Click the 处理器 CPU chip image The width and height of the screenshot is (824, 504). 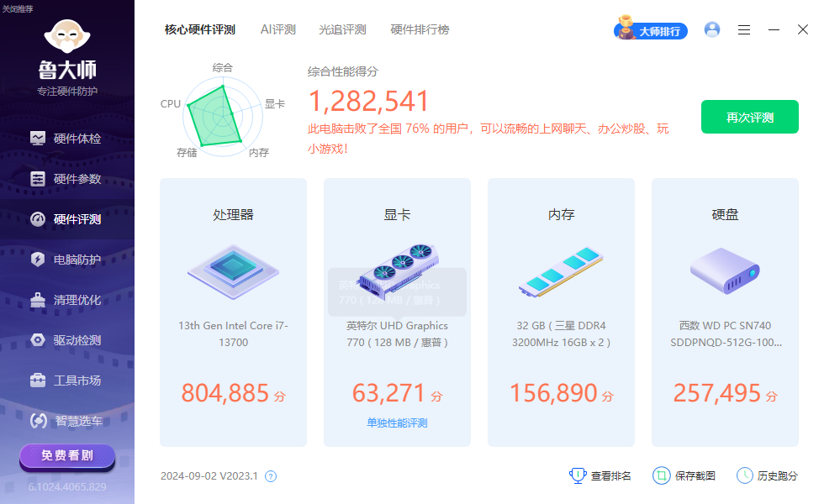(234, 271)
